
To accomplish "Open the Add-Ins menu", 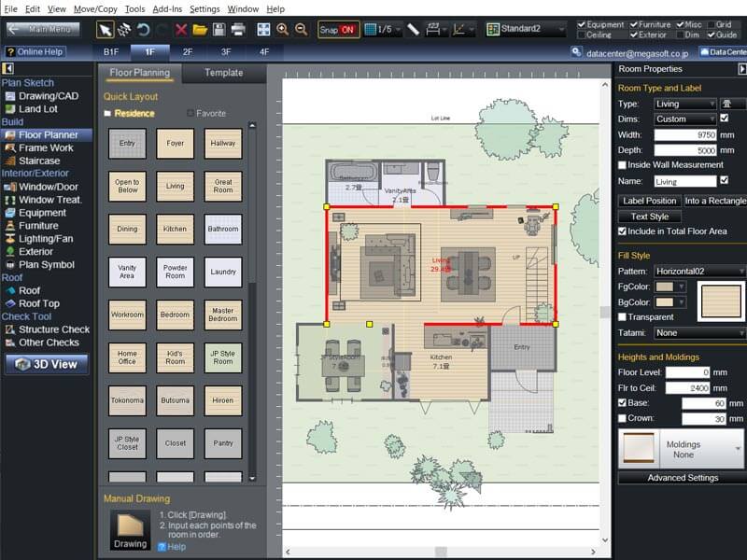I will (167, 8).
